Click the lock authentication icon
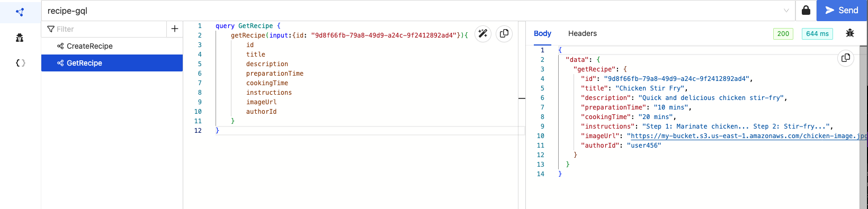 (x=806, y=11)
